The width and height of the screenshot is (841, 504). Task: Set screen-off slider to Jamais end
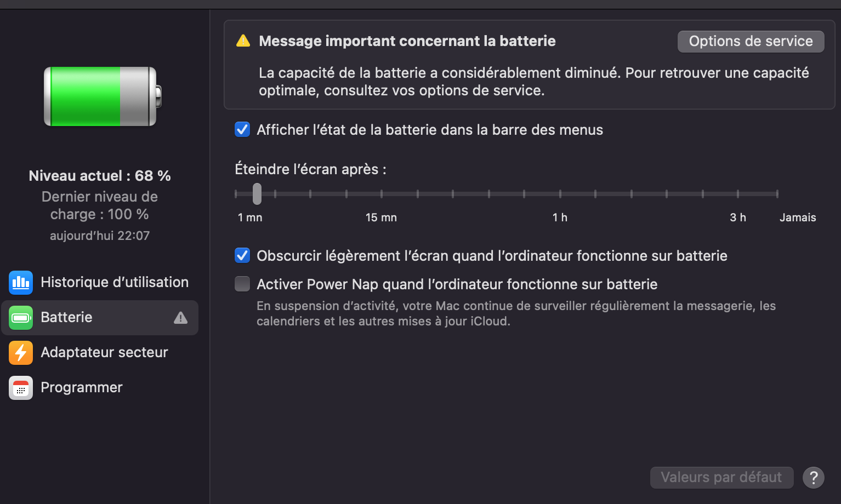click(x=777, y=194)
